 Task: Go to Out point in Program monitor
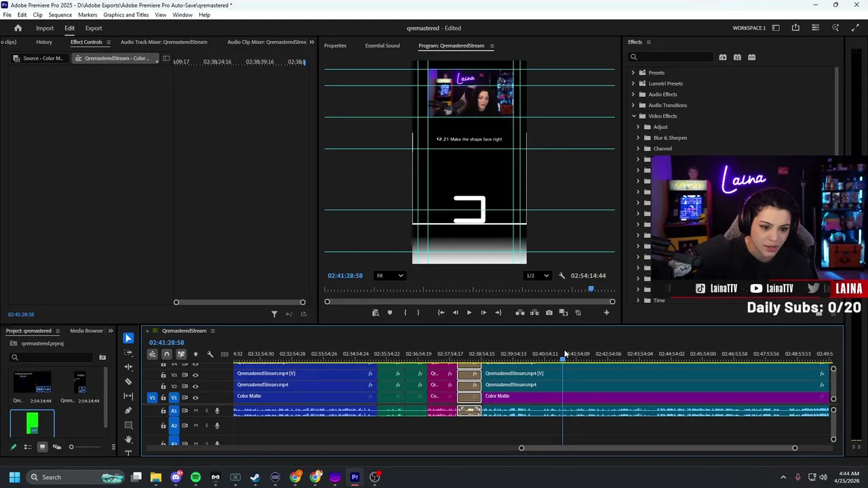tap(498, 312)
